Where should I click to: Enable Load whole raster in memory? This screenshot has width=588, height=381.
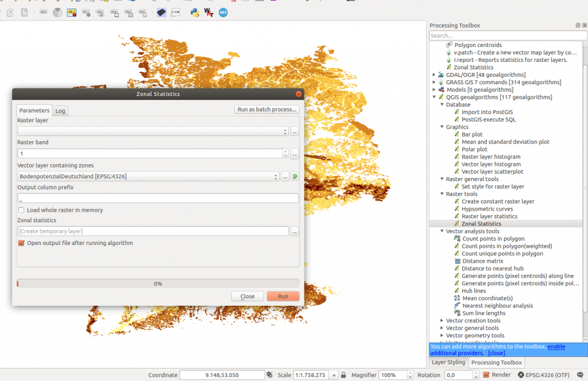click(22, 210)
